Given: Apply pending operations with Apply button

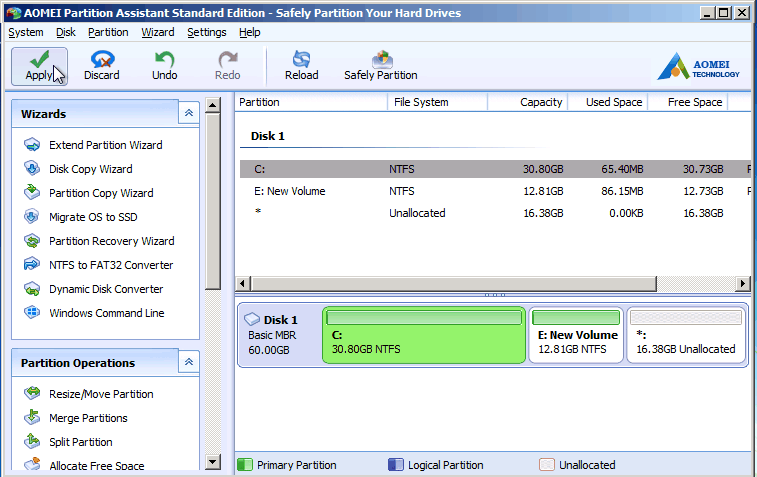Looking at the screenshot, I should (x=39, y=67).
